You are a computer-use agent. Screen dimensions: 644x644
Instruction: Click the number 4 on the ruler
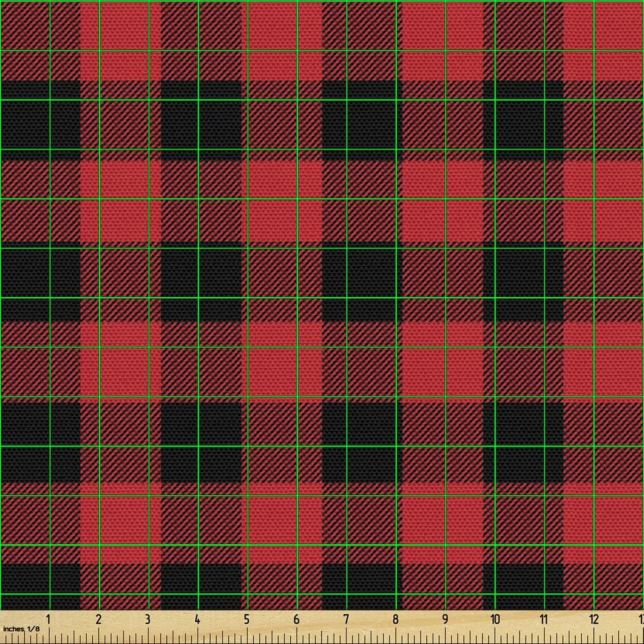tap(197, 620)
